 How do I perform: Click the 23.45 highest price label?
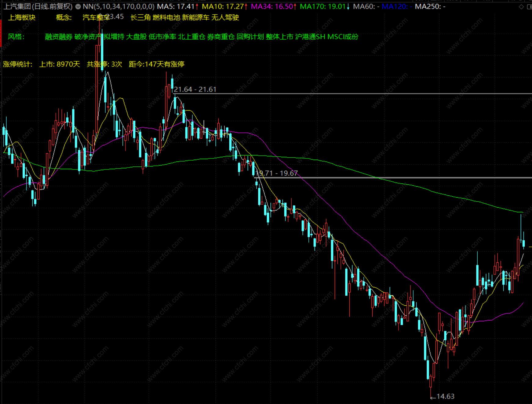115,17
